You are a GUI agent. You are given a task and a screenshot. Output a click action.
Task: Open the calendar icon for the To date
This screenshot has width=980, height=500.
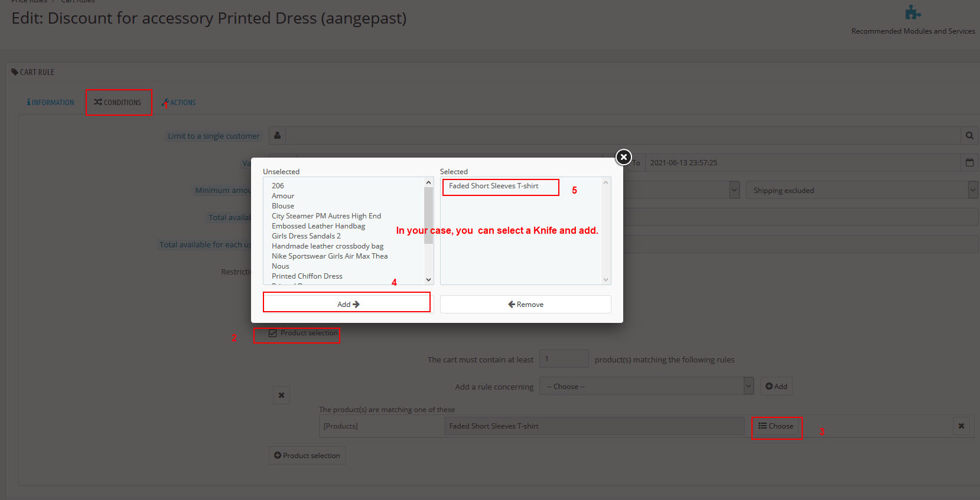point(969,162)
